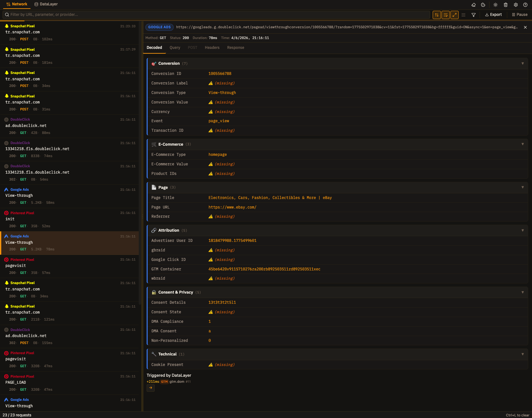The height and width of the screenshot is (418, 532).
Task: Select DoubleClick fls request with 302 status
Action: coord(70,173)
